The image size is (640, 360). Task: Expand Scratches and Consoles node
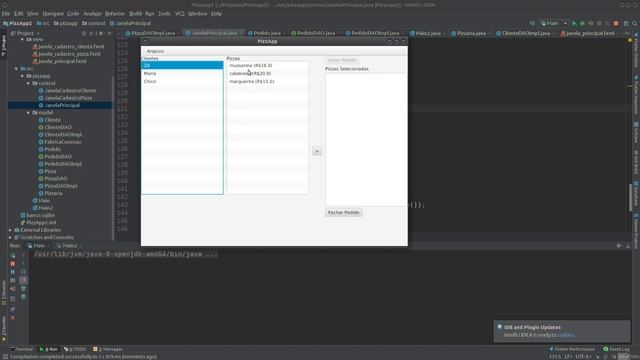coord(10,238)
